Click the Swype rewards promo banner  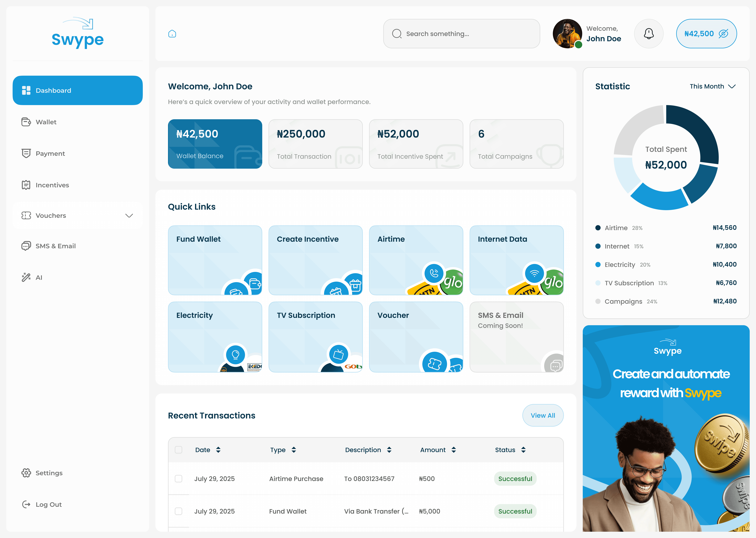tap(666, 428)
